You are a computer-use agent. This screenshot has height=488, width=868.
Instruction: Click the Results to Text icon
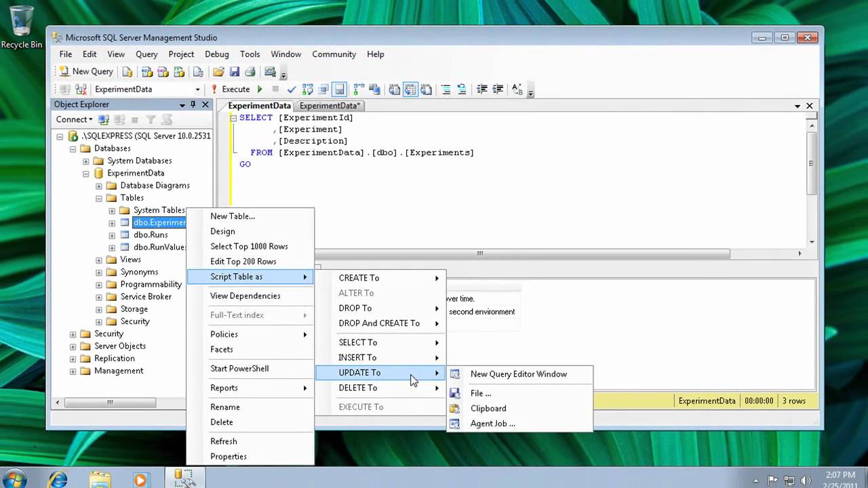[394, 89]
